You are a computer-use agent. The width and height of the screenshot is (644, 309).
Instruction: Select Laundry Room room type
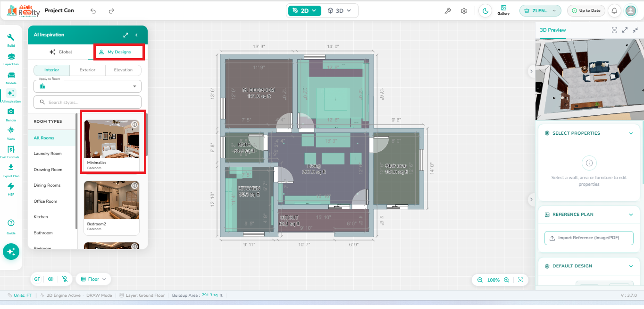click(52, 154)
